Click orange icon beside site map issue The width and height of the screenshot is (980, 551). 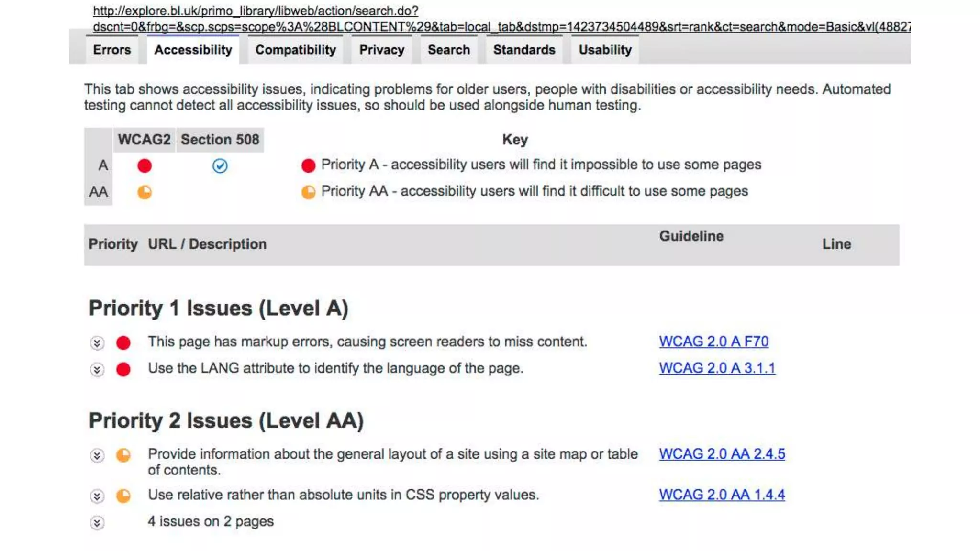pyautogui.click(x=123, y=455)
